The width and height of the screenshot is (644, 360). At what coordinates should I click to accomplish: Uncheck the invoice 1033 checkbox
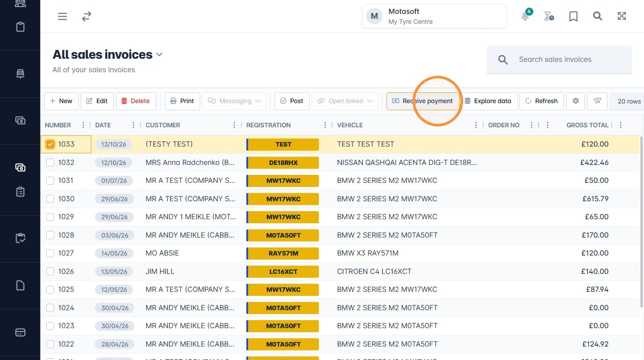[50, 144]
